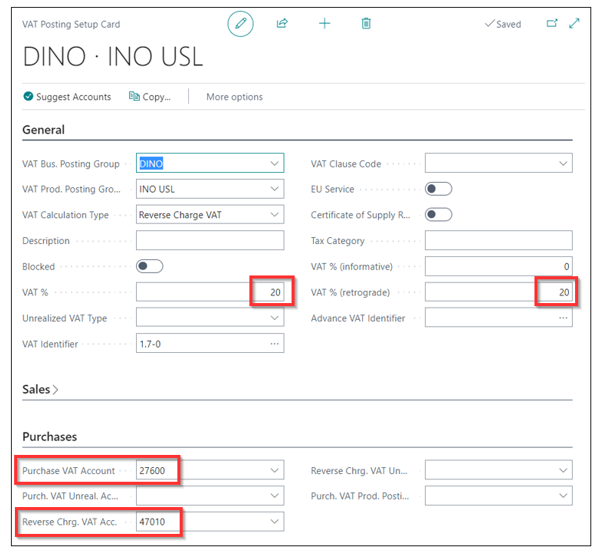Viewport: 597px width, 554px height.
Task: Open VAT Identifier lookup ellipsis
Action: tap(275, 344)
